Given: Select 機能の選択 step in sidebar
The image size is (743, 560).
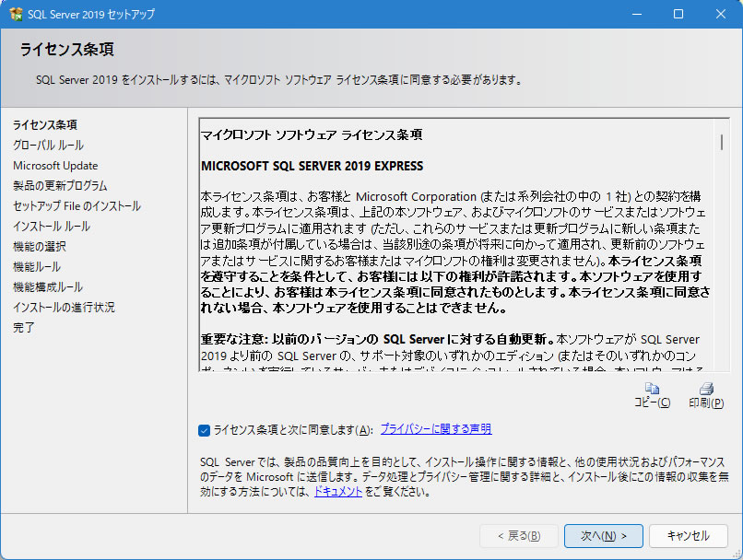Looking at the screenshot, I should pyautogui.click(x=40, y=246).
